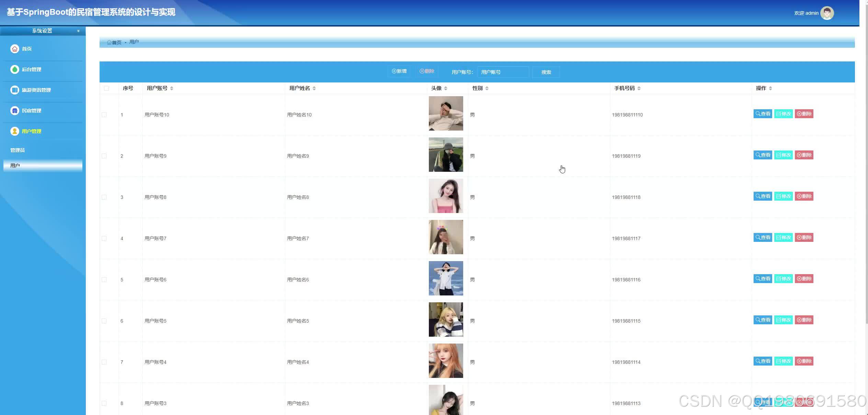
Task: Click the 民宿管理 sidebar icon
Action: point(15,111)
